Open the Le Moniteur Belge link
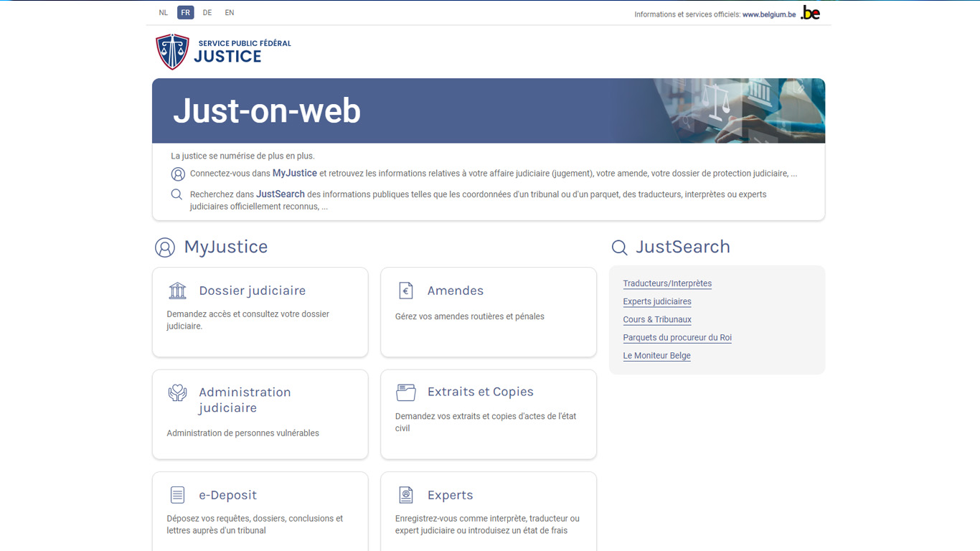The image size is (980, 551). [x=656, y=355]
